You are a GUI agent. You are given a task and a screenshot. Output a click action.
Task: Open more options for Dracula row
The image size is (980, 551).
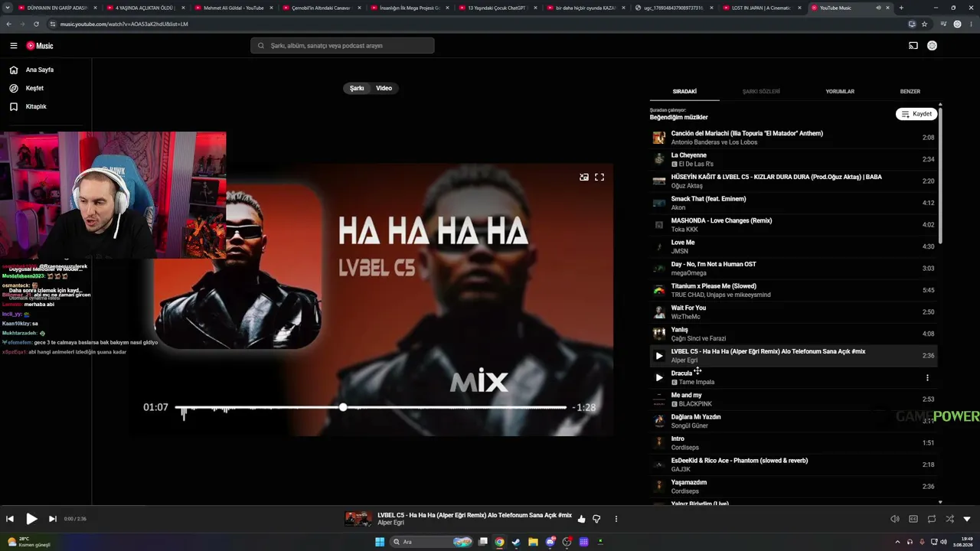[927, 377]
